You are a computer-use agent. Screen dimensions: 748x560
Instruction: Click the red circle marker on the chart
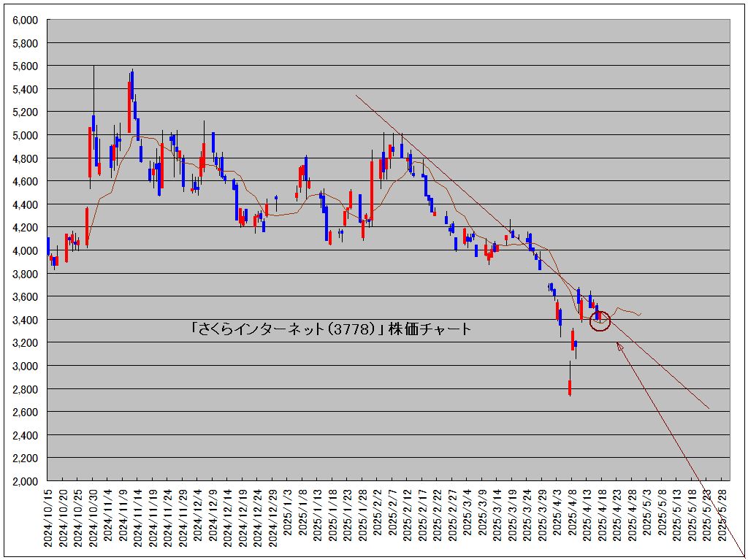click(600, 321)
